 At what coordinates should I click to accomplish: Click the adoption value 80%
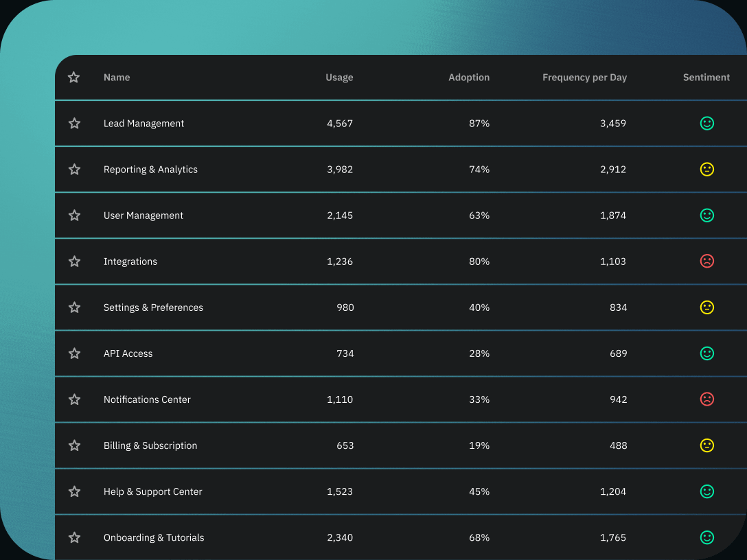pos(479,261)
